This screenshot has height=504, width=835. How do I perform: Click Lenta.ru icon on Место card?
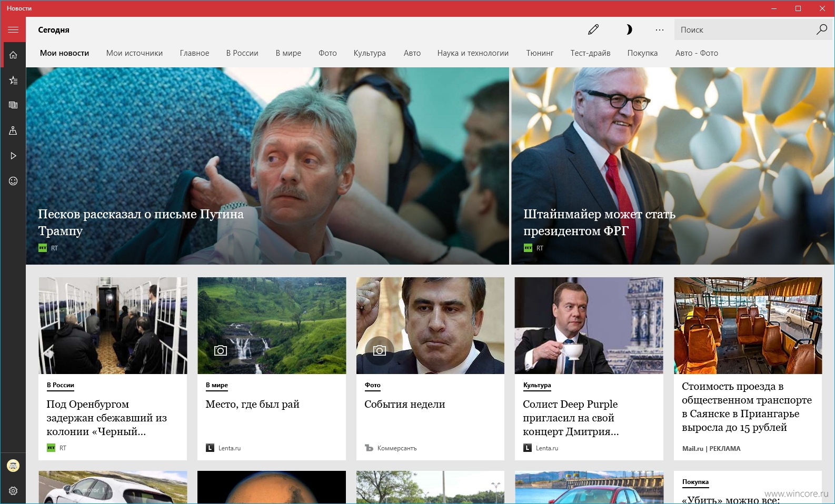coord(210,448)
